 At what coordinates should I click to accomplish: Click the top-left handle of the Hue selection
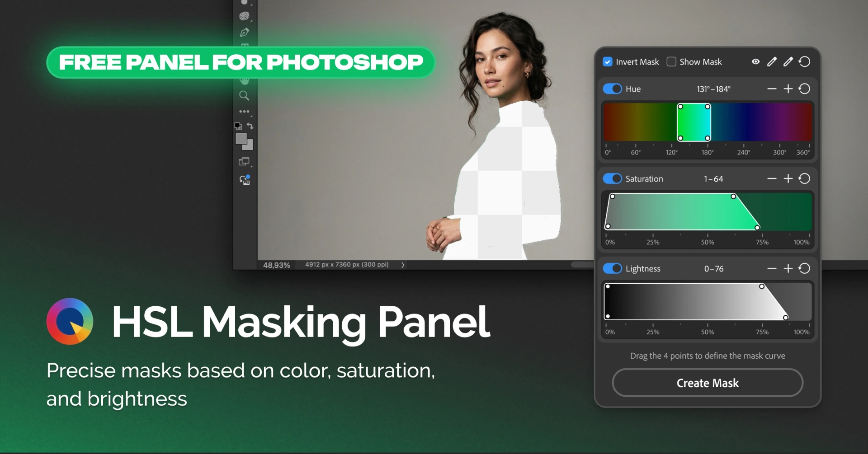pos(680,107)
